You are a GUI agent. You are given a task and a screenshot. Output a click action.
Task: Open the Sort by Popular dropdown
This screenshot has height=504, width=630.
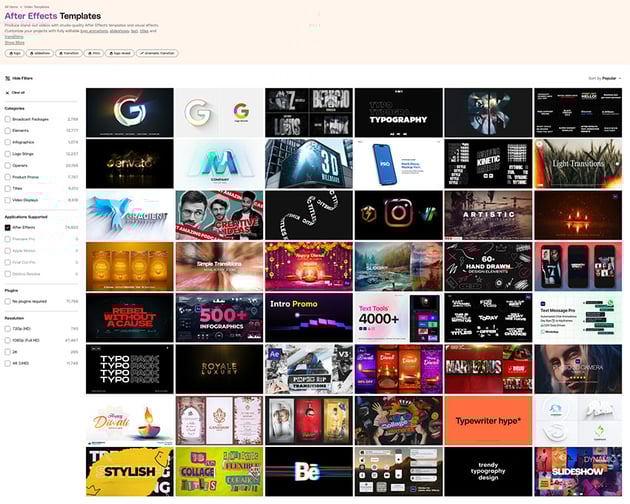coord(605,78)
